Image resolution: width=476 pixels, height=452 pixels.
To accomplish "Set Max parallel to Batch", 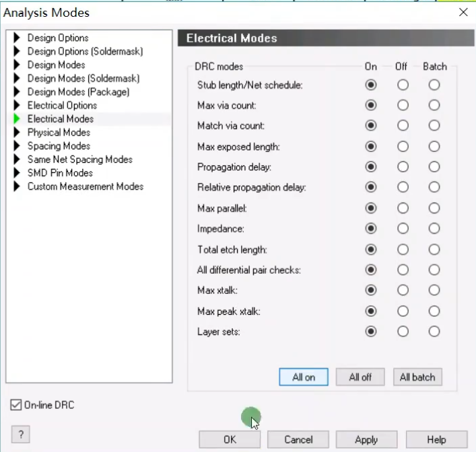I will click(x=434, y=208).
